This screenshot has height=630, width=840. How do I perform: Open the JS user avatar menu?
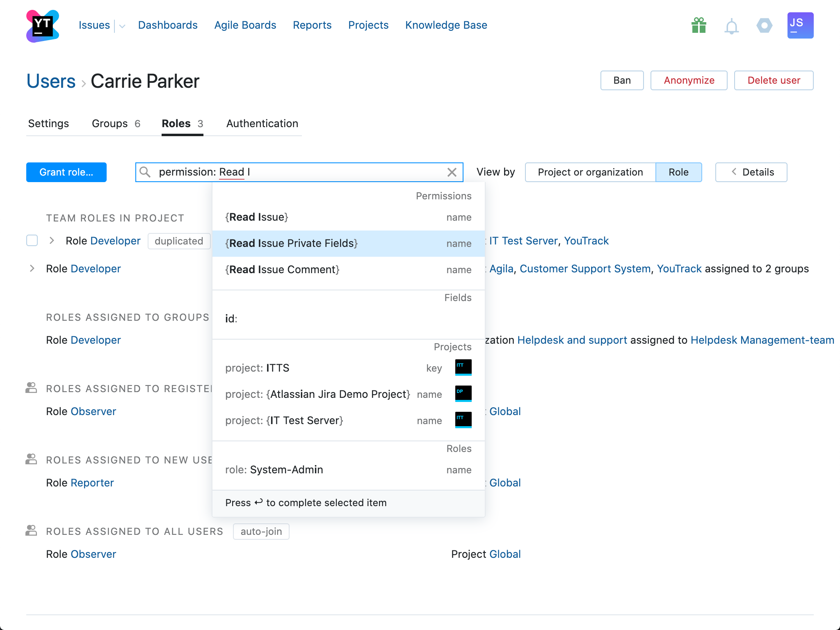pyautogui.click(x=800, y=25)
